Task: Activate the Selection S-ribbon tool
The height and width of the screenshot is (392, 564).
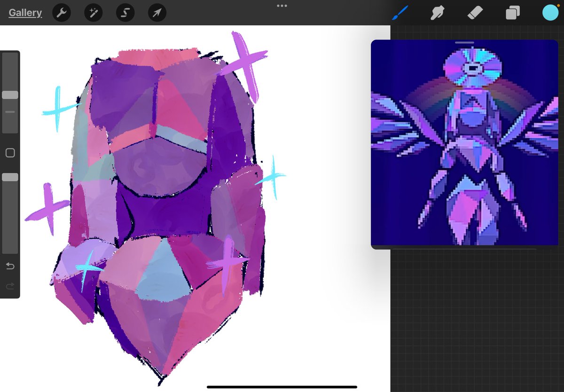Action: (125, 13)
